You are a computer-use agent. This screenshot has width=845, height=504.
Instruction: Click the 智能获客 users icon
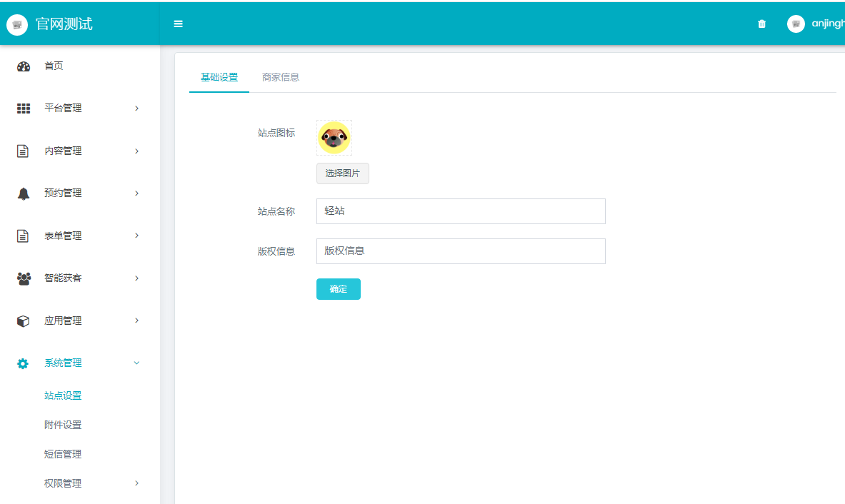(x=24, y=278)
